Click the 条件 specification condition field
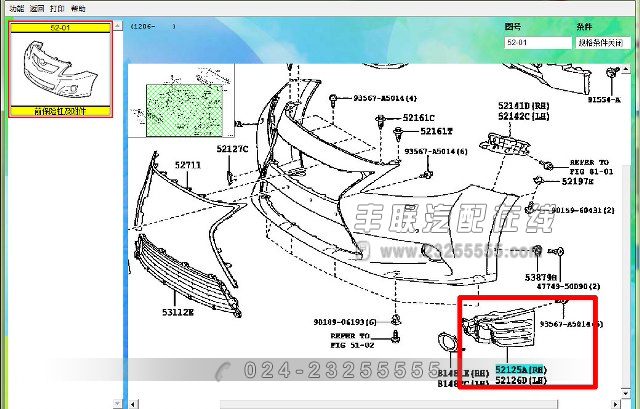This screenshot has width=640, height=409. tap(603, 42)
